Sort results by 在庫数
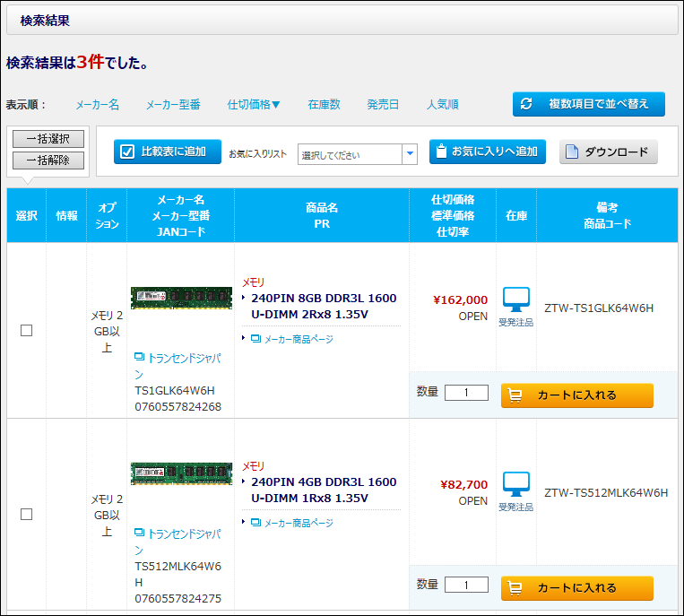The width and height of the screenshot is (684, 616). [x=324, y=105]
